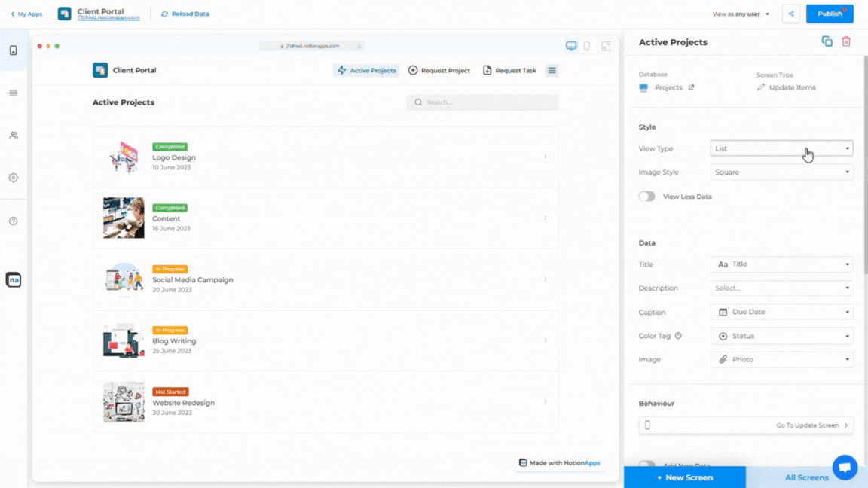The height and width of the screenshot is (488, 868).
Task: Go back to My Apps
Action: 26,14
